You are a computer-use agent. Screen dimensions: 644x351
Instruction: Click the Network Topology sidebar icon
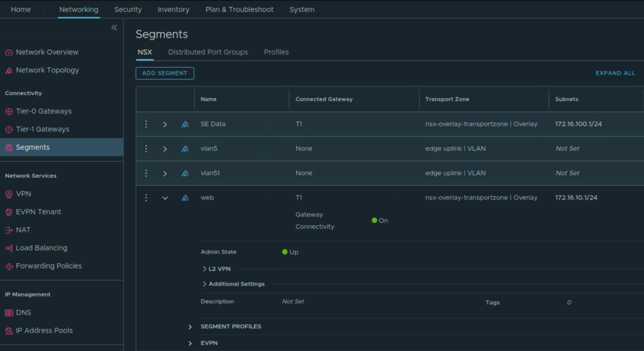[9, 70]
